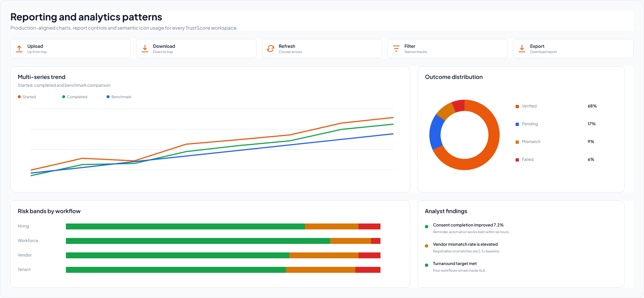This screenshot has width=644, height=298.
Task: Click the 'Outcome distribution' heading
Action: [x=454, y=77]
